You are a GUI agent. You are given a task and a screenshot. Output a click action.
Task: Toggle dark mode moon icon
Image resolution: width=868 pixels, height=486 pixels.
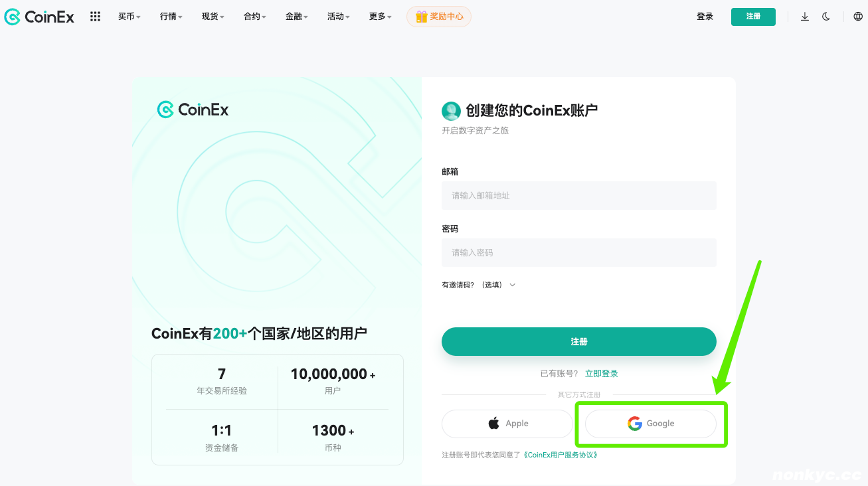click(x=826, y=17)
